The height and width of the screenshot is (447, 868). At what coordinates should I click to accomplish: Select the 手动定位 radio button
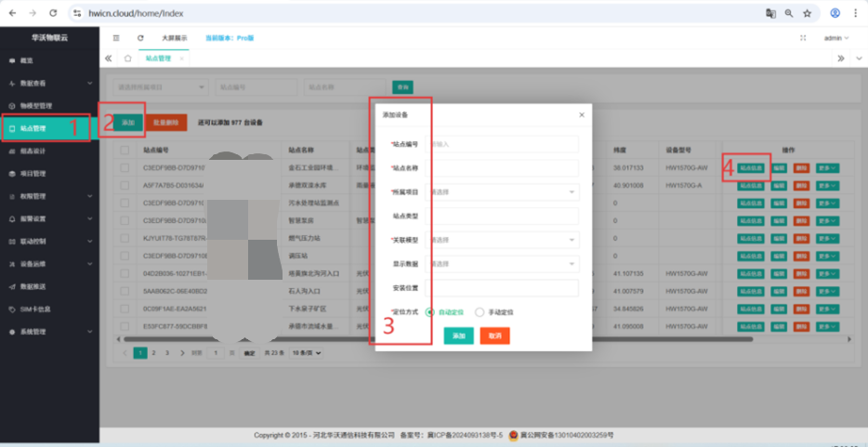tap(480, 312)
